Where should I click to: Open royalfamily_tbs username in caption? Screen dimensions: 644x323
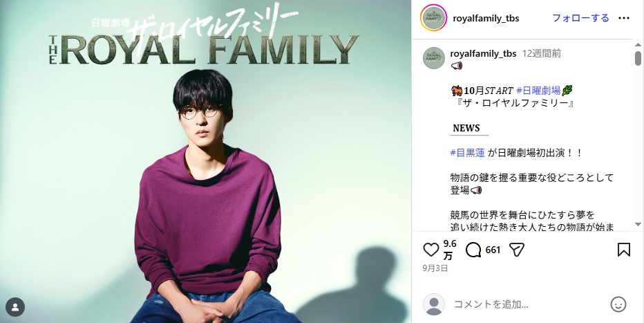coord(483,53)
